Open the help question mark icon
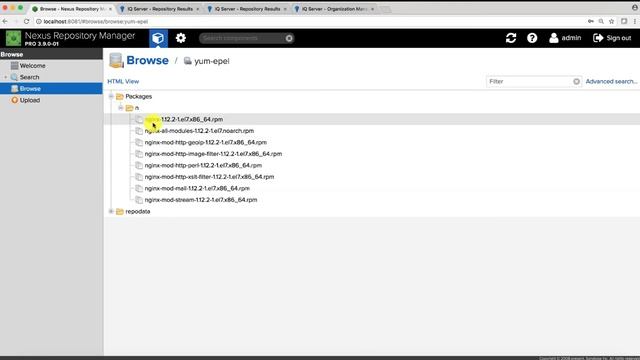Viewport: 640px width, 360px height. (x=532, y=38)
